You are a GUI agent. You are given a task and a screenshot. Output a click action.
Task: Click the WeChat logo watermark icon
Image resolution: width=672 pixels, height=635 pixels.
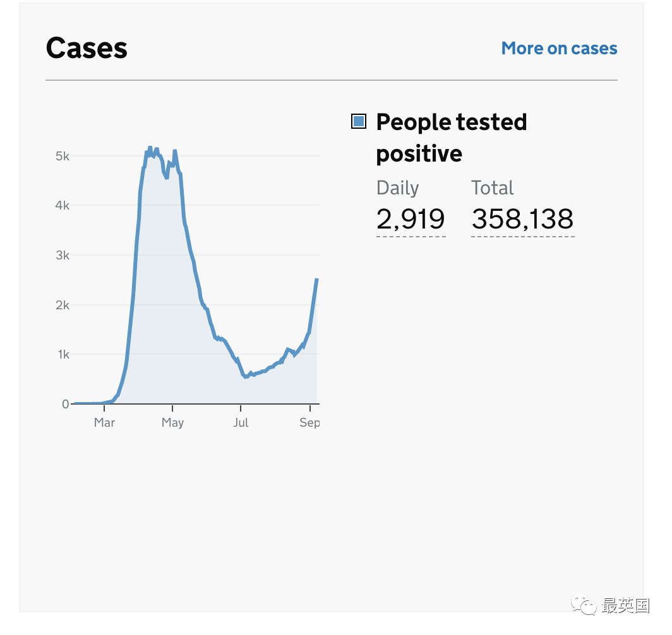584,605
